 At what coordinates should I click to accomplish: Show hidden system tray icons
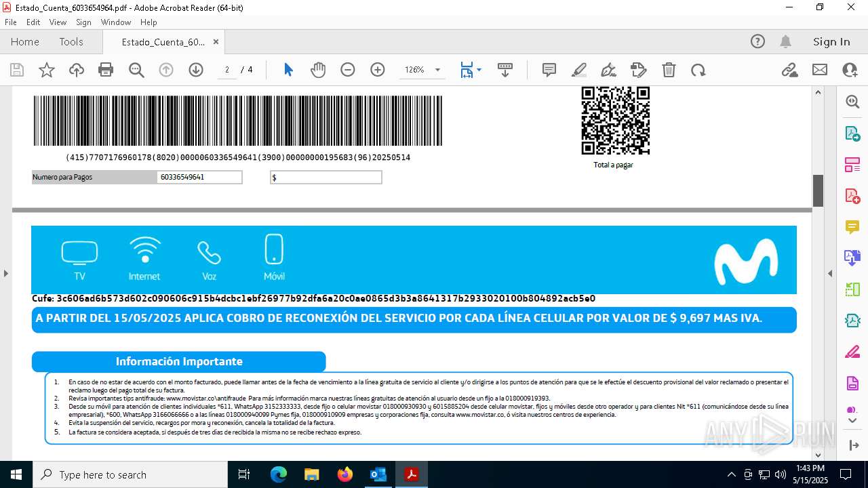coord(731,474)
